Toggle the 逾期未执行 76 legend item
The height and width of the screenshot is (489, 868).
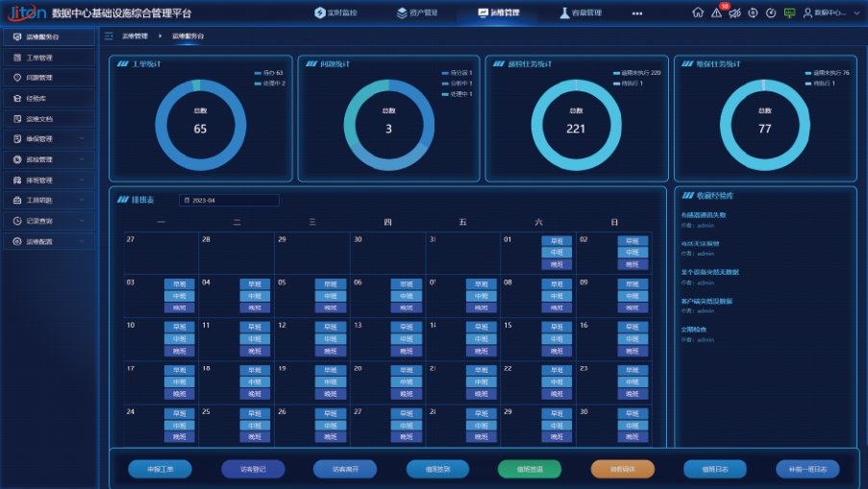pos(827,72)
